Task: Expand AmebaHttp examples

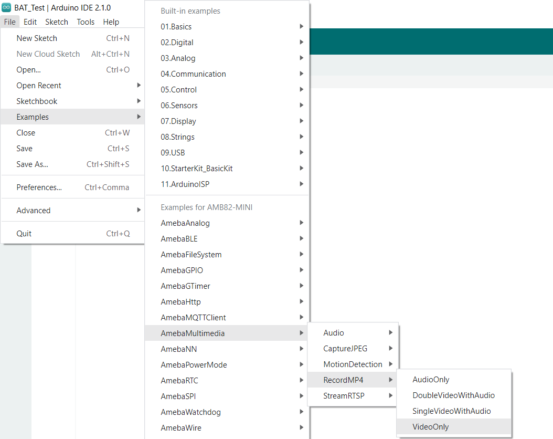Action: coord(227,301)
